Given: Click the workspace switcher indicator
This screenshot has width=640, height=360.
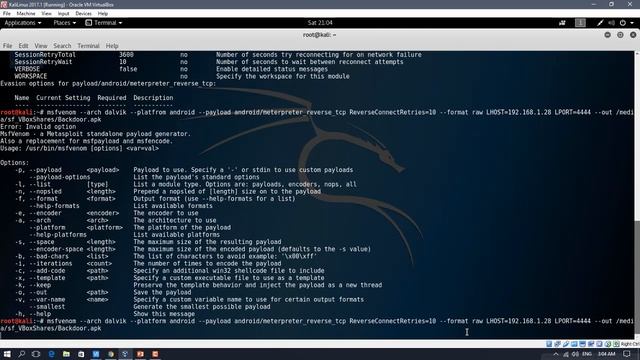Looking at the screenshot, I should pos(580,23).
